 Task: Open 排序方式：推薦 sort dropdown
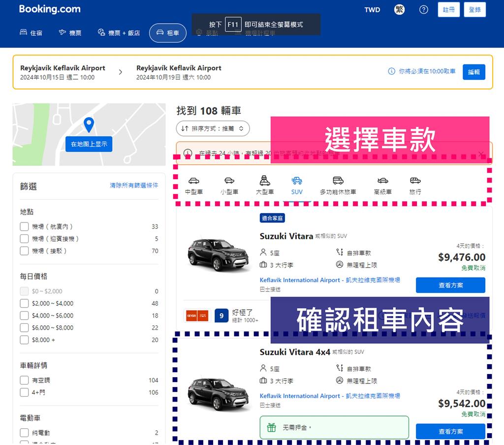(x=213, y=128)
